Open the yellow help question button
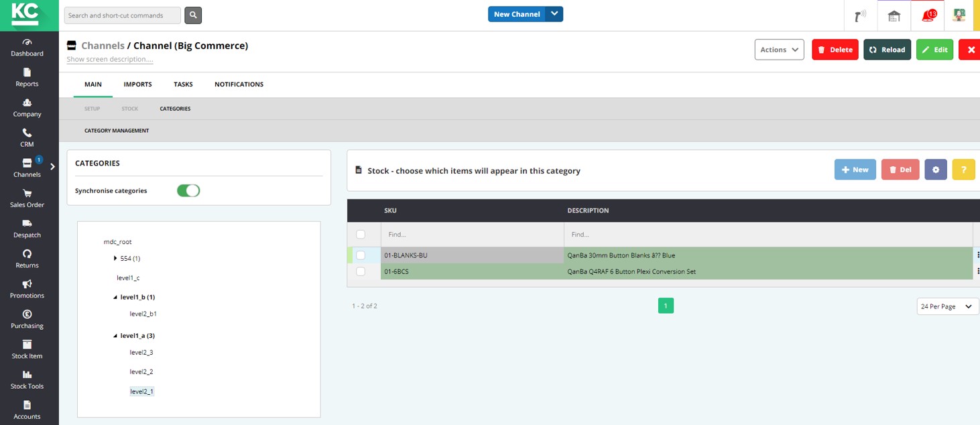 [963, 170]
